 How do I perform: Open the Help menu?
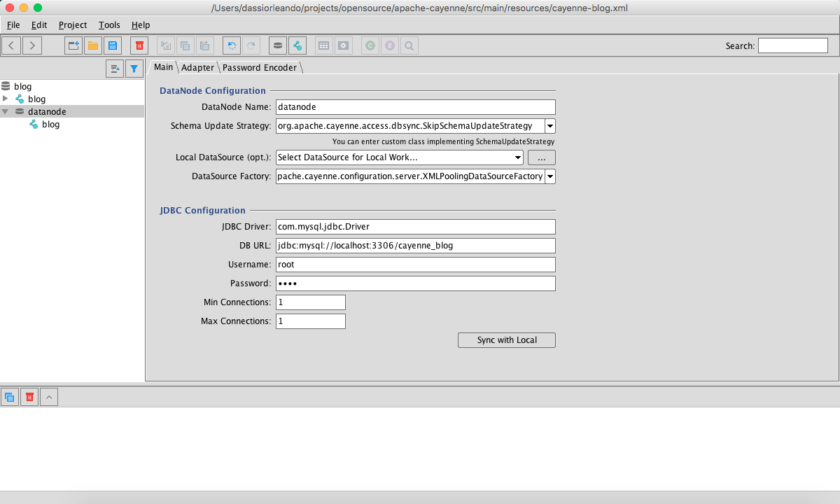point(141,24)
